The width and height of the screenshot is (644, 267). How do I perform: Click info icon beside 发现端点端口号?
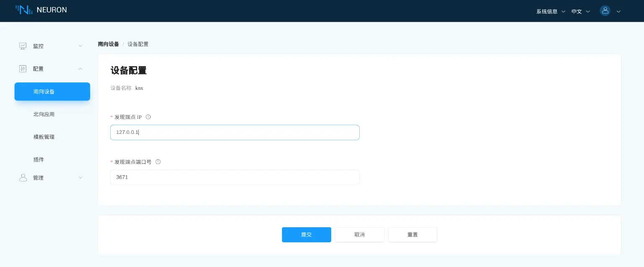[158, 162]
